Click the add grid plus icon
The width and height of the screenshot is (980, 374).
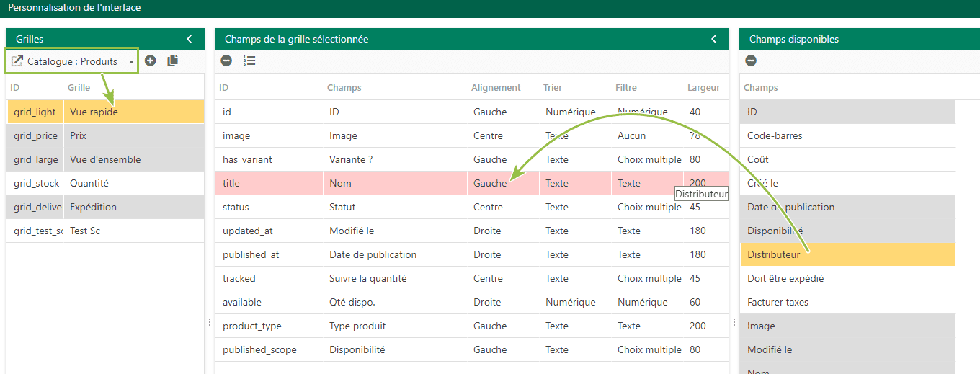[150, 61]
